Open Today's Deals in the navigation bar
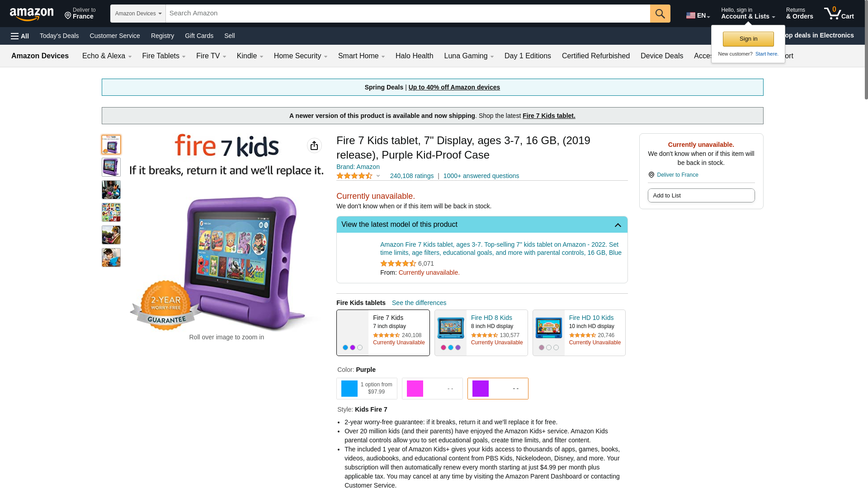This screenshot has height=488, width=868. click(x=59, y=36)
